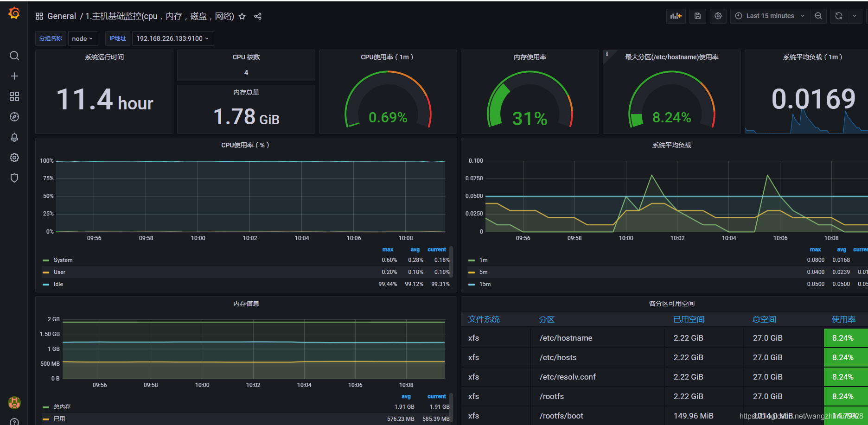Open Server Admin shield icon
The image size is (868, 425).
point(14,178)
